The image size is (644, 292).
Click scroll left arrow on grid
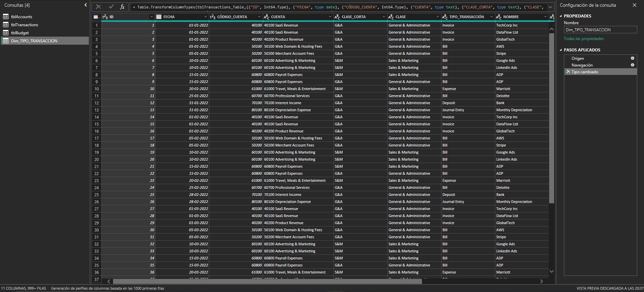click(x=109, y=282)
